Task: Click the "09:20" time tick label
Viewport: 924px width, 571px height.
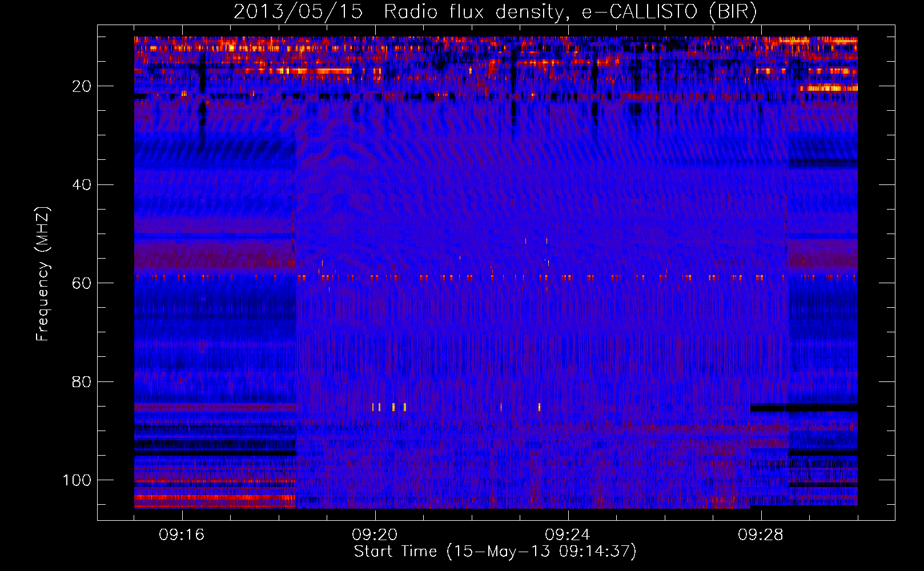Action: (375, 535)
